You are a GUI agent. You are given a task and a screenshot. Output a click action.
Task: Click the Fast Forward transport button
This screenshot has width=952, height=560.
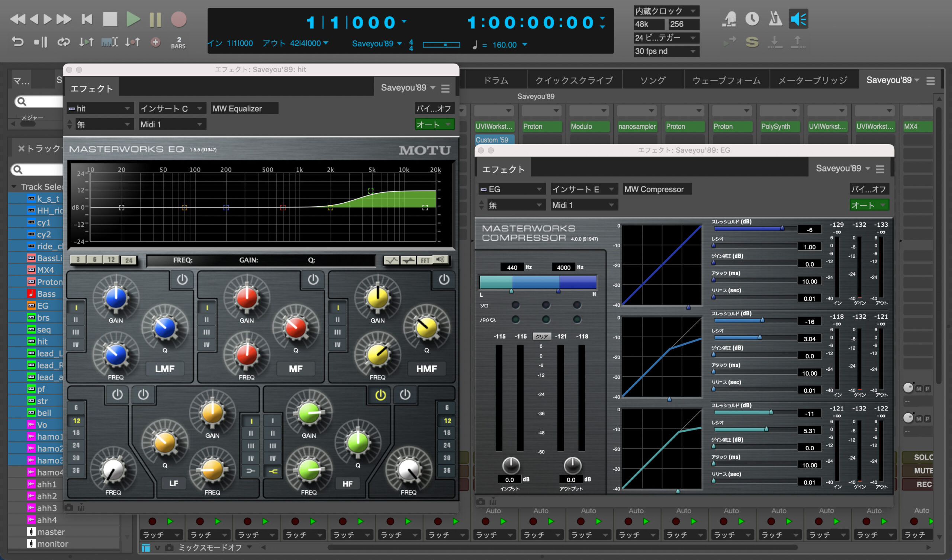[64, 19]
